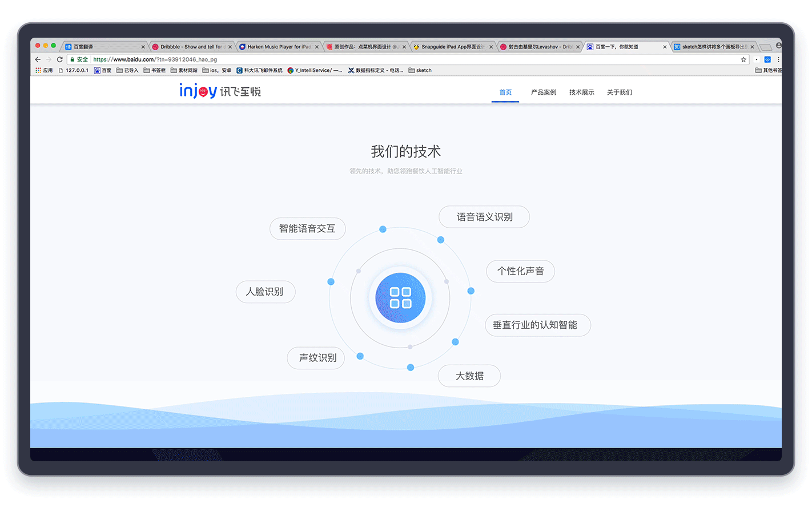
Task: Switch to the 射击由基里尔Levashov tab
Action: pyautogui.click(x=538, y=47)
